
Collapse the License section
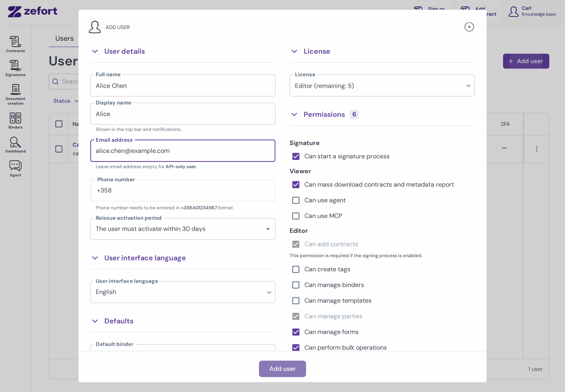click(294, 51)
